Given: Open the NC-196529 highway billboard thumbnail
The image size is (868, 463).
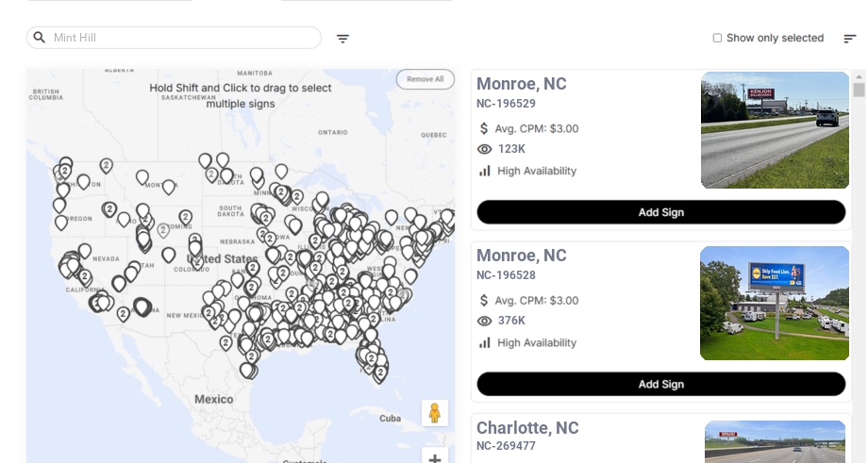Looking at the screenshot, I should pyautogui.click(x=775, y=130).
